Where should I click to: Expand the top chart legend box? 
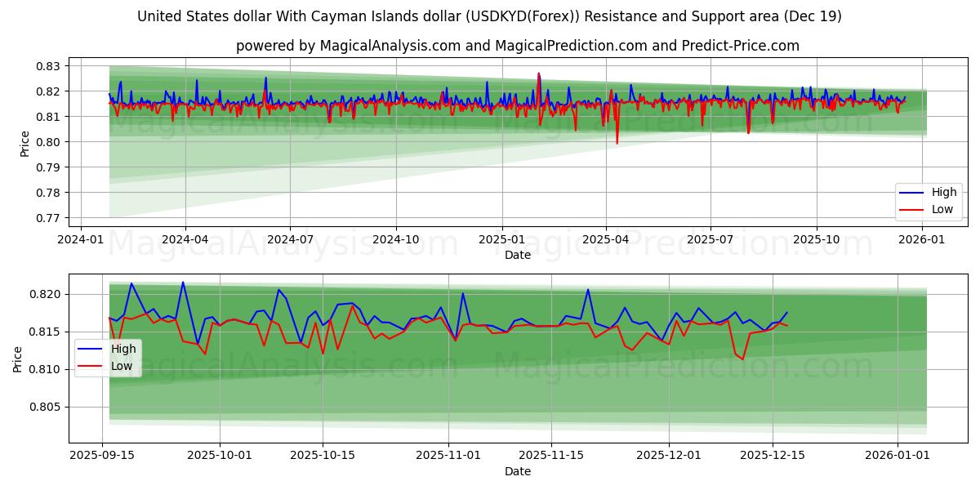pyautogui.click(x=929, y=200)
